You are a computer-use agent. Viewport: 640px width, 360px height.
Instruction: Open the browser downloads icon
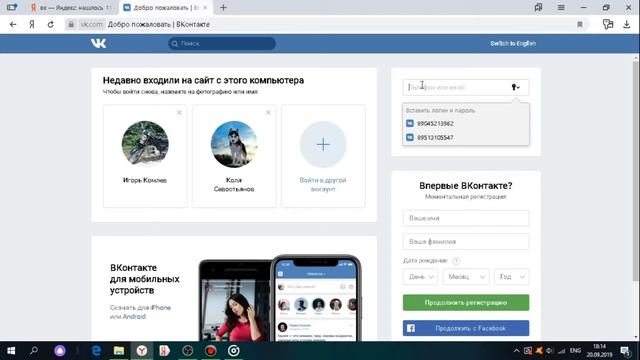coord(627,24)
